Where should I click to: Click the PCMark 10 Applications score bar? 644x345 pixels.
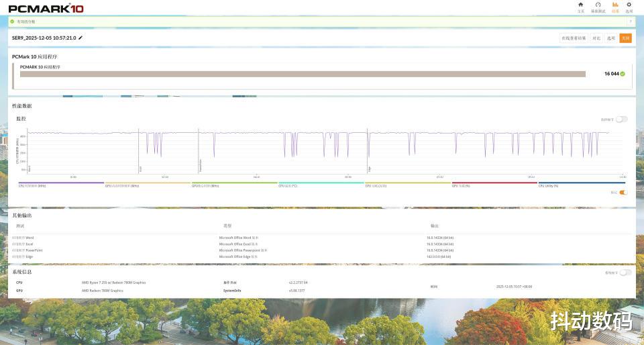point(303,74)
